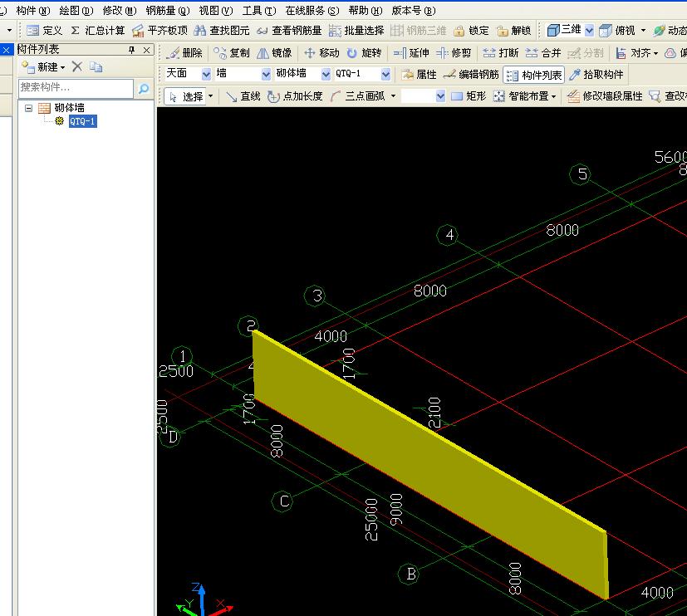Click 平齐板顶 align to slab top
The image size is (687, 616).
(160, 30)
